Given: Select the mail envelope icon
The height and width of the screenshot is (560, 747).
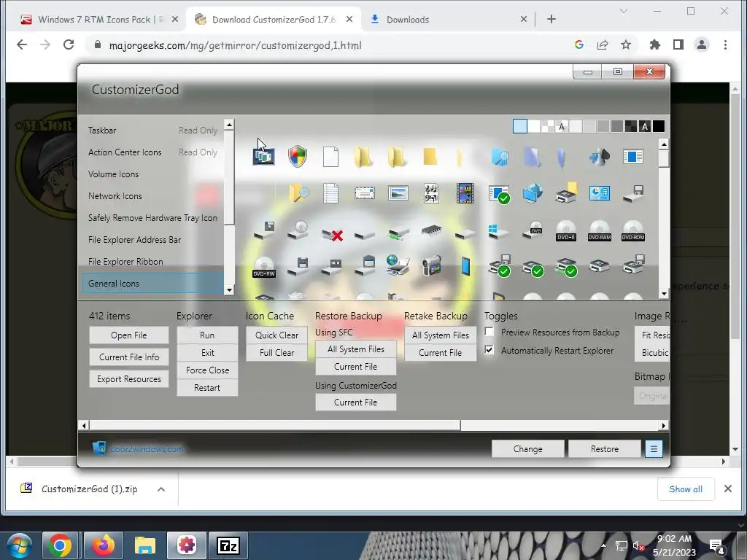Looking at the screenshot, I should pos(365,192).
